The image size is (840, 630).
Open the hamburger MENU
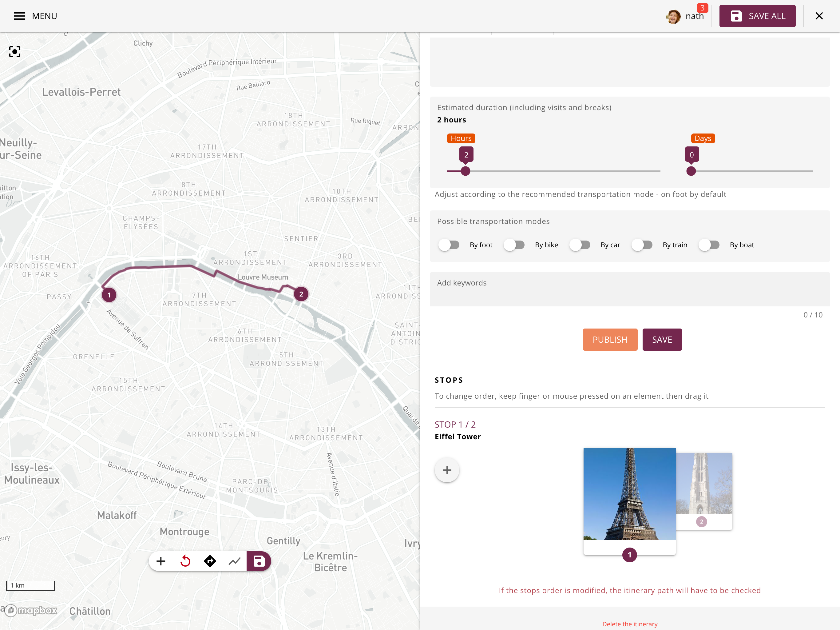pyautogui.click(x=35, y=16)
